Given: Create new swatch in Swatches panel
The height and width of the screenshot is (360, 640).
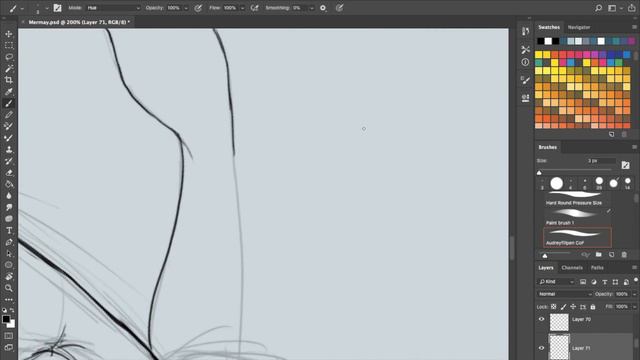Looking at the screenshot, I should pyautogui.click(x=611, y=134).
